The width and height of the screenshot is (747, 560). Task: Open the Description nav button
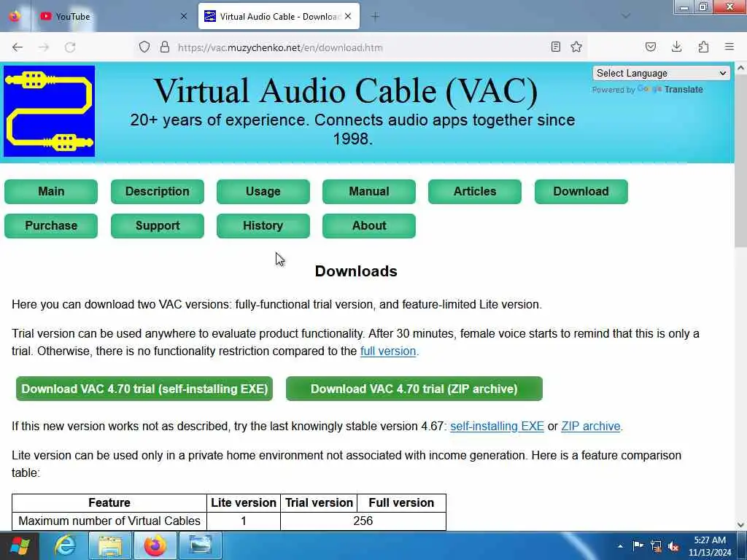(x=158, y=192)
